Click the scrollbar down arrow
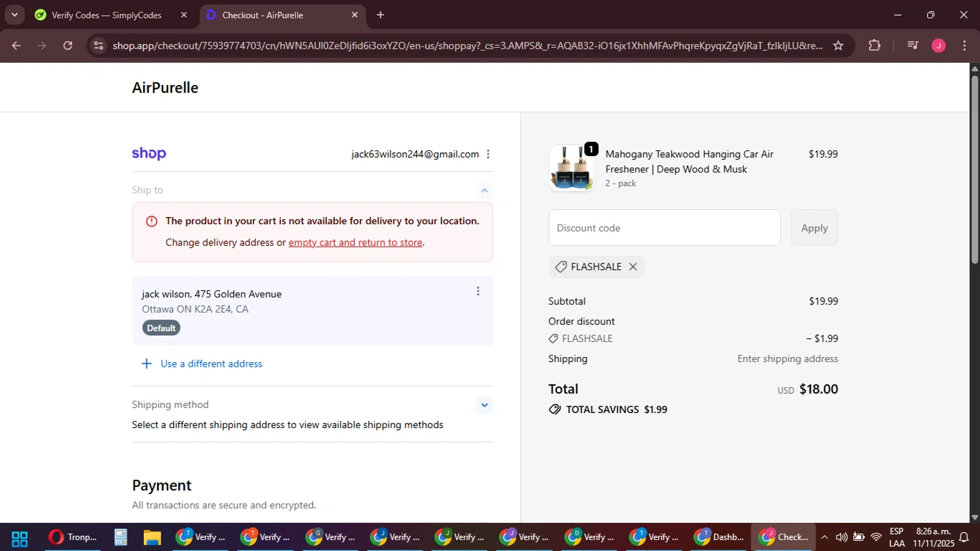The height and width of the screenshot is (551, 980). pyautogui.click(x=974, y=517)
